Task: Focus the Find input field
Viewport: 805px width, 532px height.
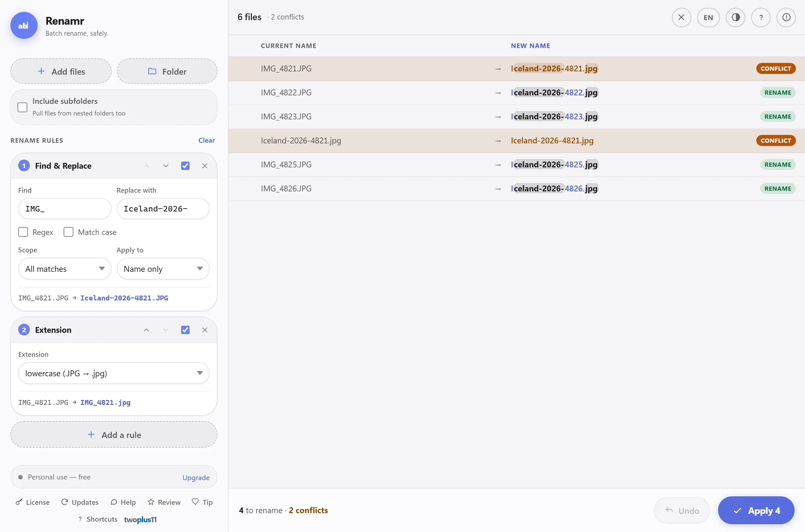Action: pyautogui.click(x=65, y=209)
